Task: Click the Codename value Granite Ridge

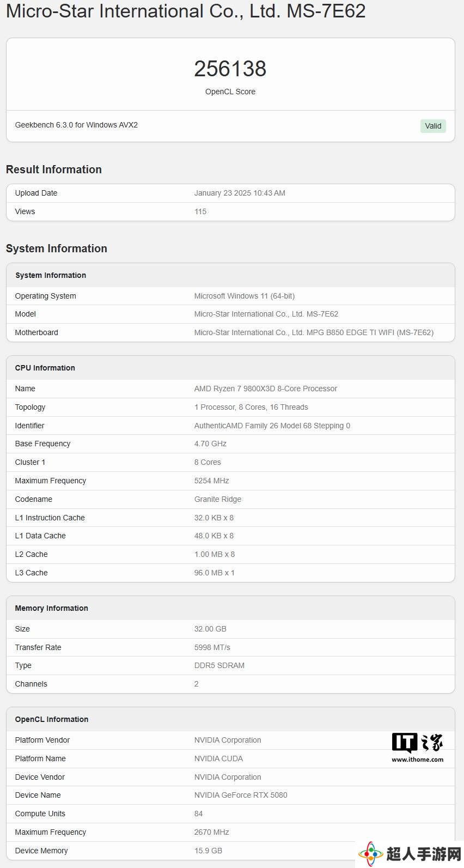Action: tap(218, 499)
